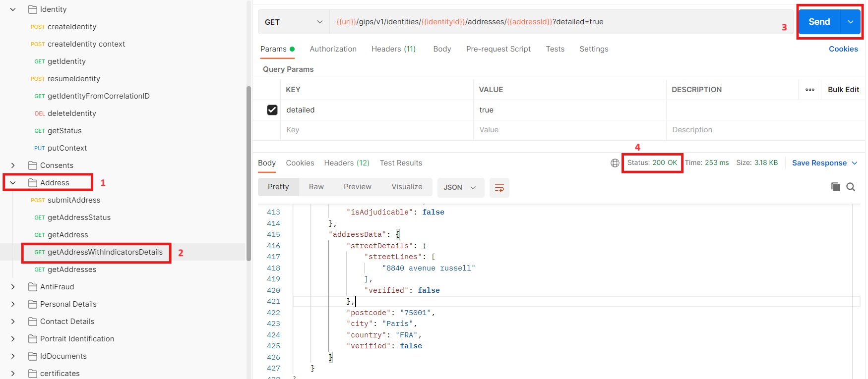Screen dimensions: 868x379
Task: Expand the IdDocuments folder chevron
Action: pos(13,356)
